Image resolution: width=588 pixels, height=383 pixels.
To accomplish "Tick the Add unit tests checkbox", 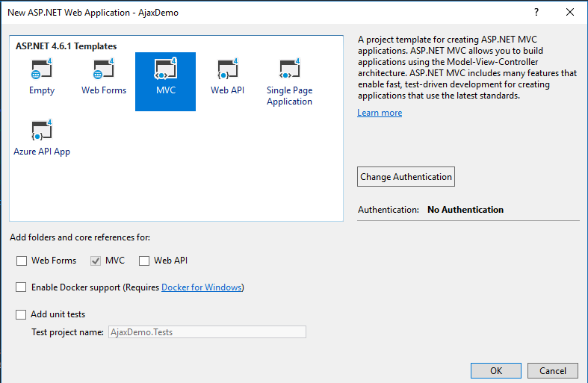I will click(x=21, y=314).
